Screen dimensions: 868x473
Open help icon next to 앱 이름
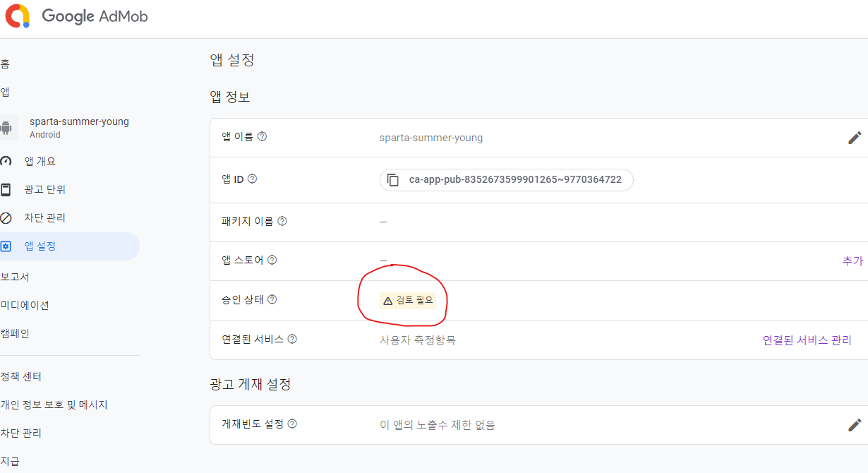click(x=263, y=137)
